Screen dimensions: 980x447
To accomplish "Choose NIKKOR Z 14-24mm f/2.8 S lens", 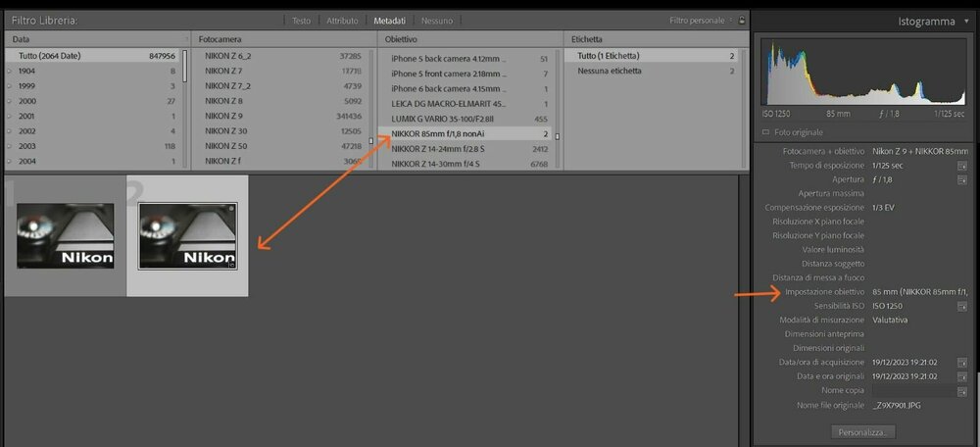I will coord(469,149).
